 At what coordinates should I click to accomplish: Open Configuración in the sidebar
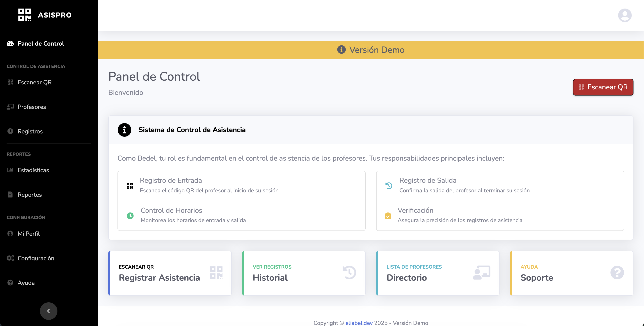coord(36,258)
